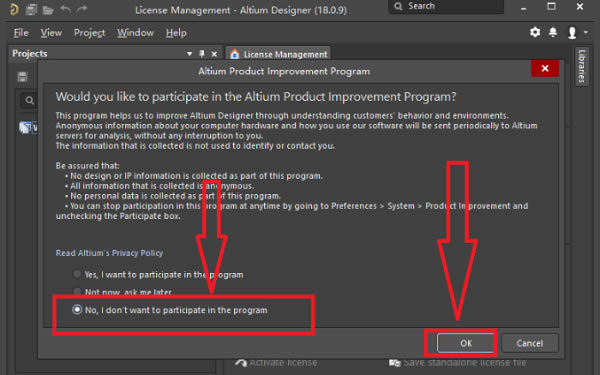Open preferences with the gear icon
The width and height of the screenshot is (600, 375).
[535, 32]
